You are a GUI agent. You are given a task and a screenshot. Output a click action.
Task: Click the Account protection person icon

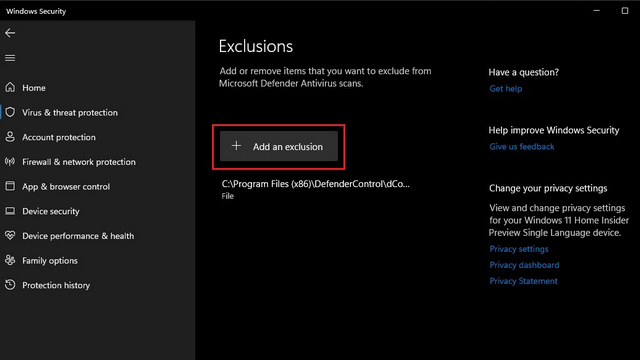[x=10, y=137]
